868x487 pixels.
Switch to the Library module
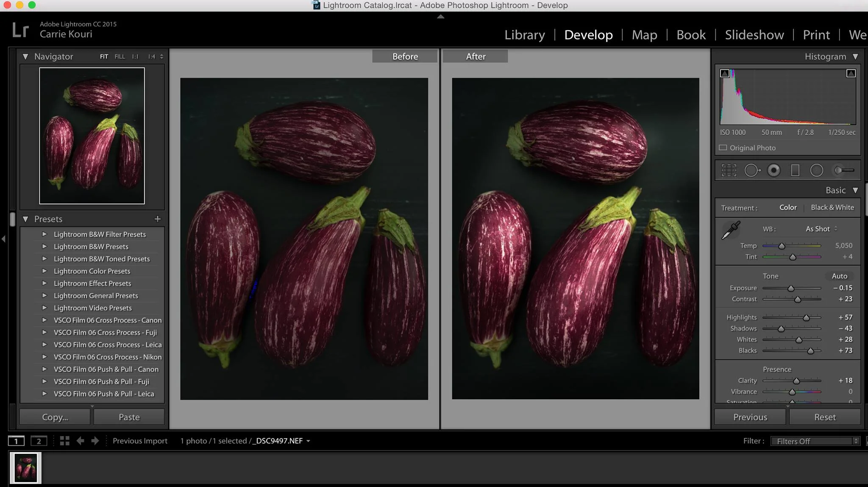pos(524,35)
